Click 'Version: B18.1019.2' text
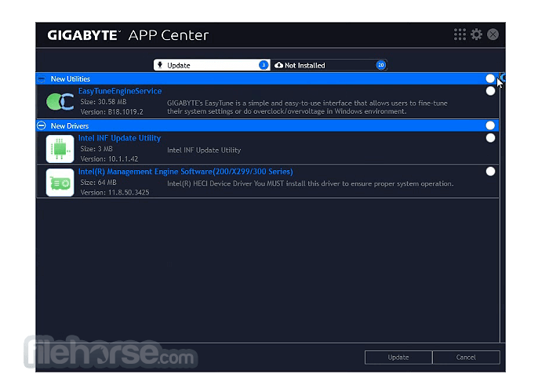Image resolution: width=549 pixels, height=392 pixels. click(x=111, y=112)
